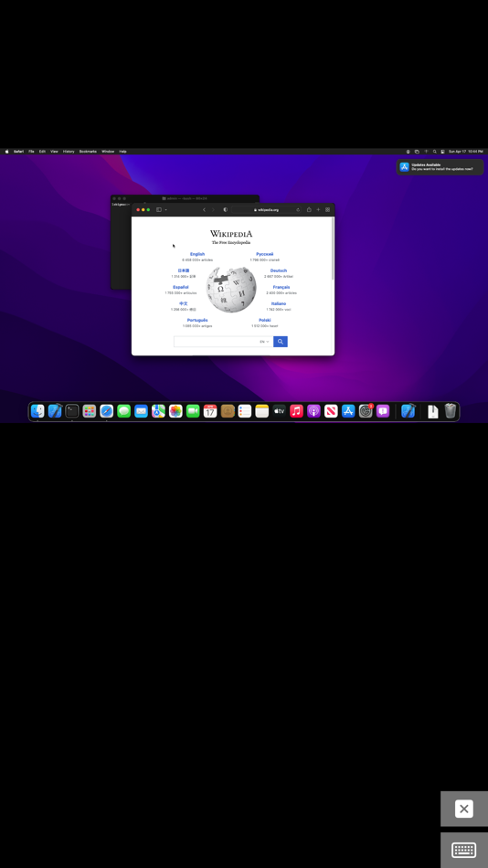Open Calendar from the Dock
The image size is (488, 868).
pyautogui.click(x=210, y=411)
